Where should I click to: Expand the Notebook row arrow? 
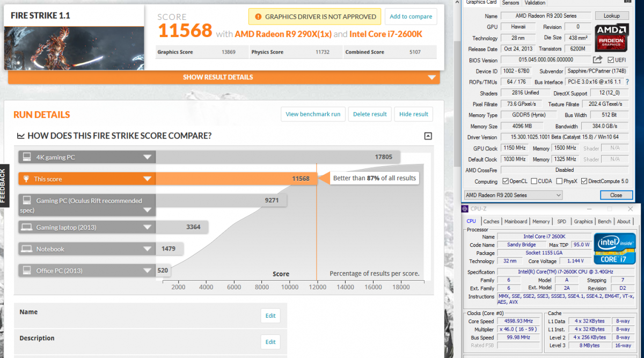coord(147,249)
